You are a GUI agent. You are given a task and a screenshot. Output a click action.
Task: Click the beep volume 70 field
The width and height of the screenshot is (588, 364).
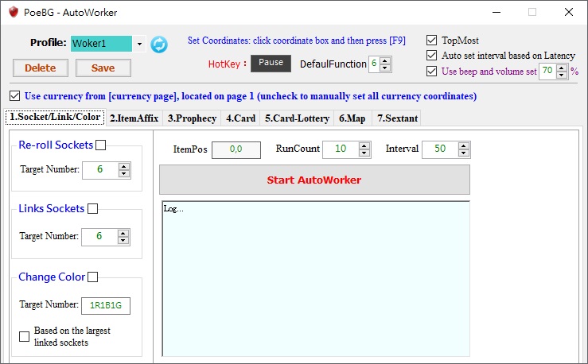547,72
